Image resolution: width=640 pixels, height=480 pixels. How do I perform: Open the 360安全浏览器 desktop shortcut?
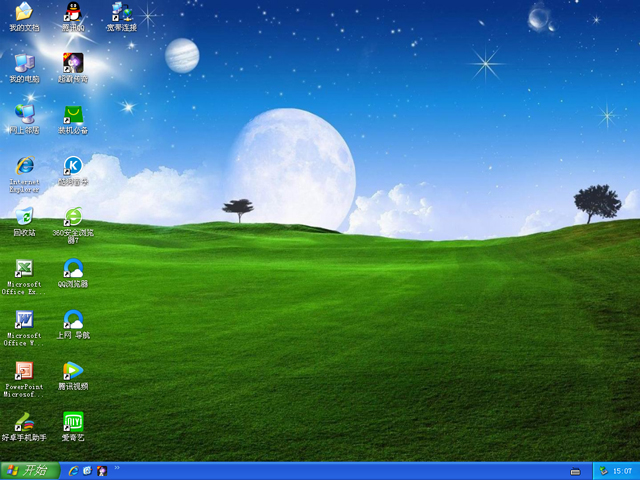(73, 217)
